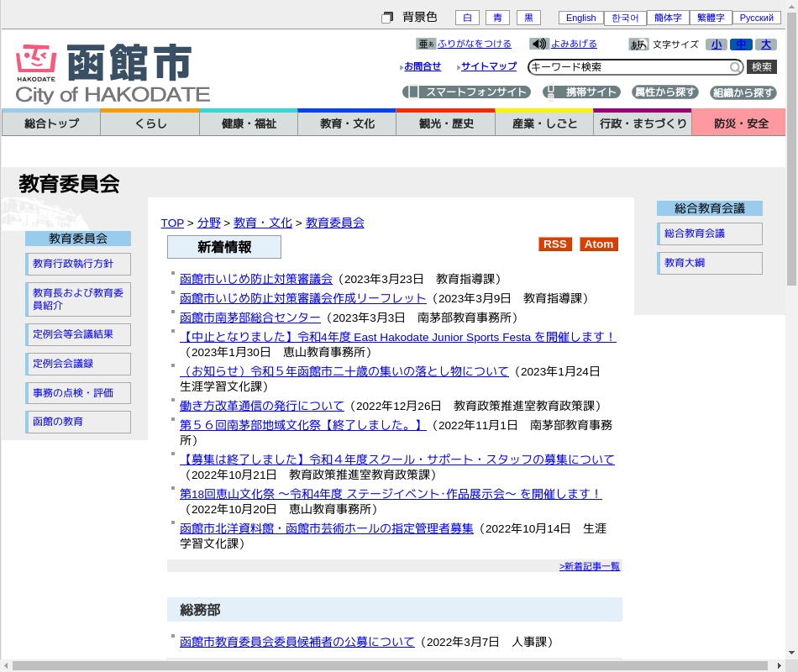
Task: Open the 教育行政執行方針 sidebar item
Action: (x=78, y=264)
